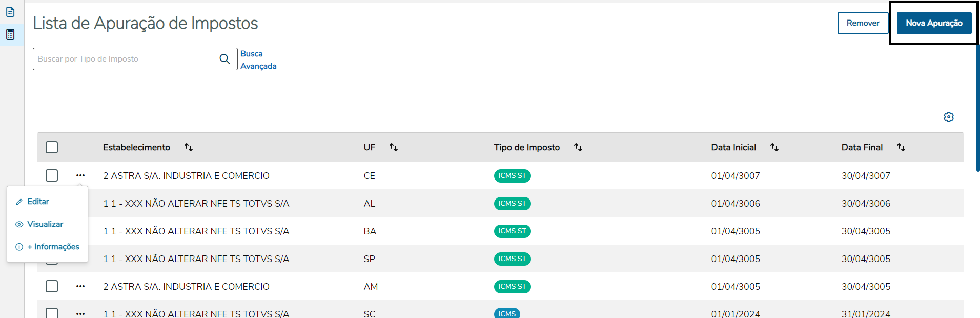Check the ASTRA S/A CE row checkbox
Screen dimensions: 980x318
pos(52,175)
